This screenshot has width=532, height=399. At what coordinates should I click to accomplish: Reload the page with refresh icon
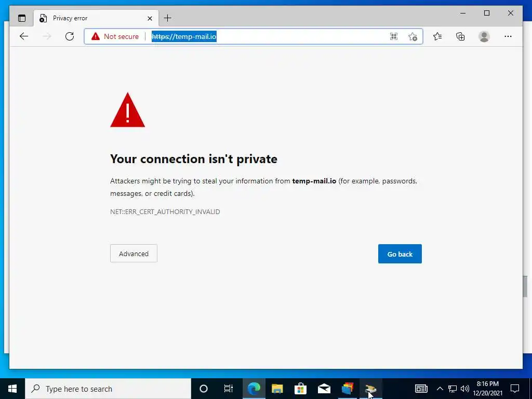tap(70, 36)
